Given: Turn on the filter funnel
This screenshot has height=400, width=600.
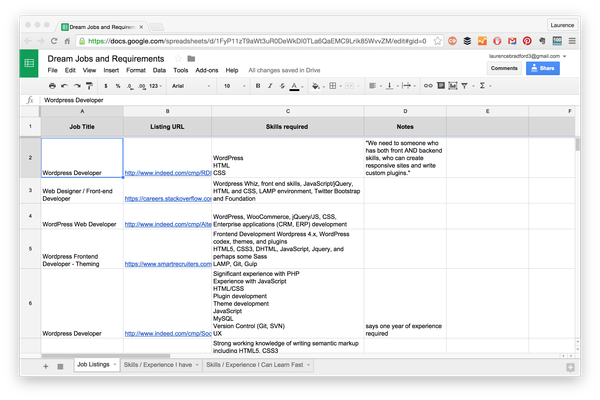Looking at the screenshot, I should click(x=465, y=86).
